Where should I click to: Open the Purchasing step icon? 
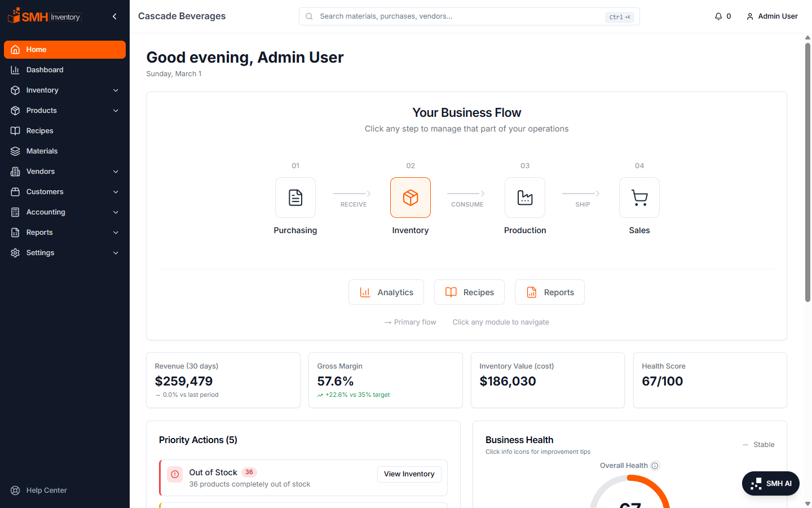coord(295,198)
